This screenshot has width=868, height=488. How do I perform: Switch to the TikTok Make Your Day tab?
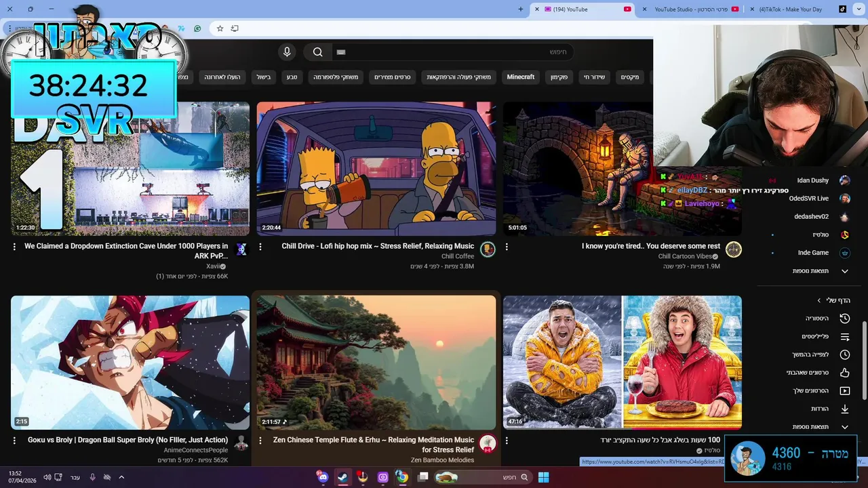point(797,9)
